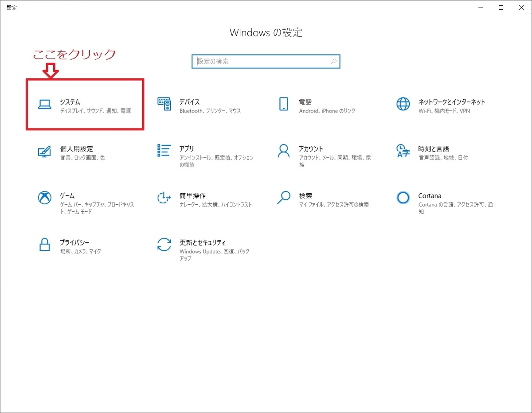The width and height of the screenshot is (532, 413).
Task: Open the 個人用設定 title
Action: coord(77,149)
